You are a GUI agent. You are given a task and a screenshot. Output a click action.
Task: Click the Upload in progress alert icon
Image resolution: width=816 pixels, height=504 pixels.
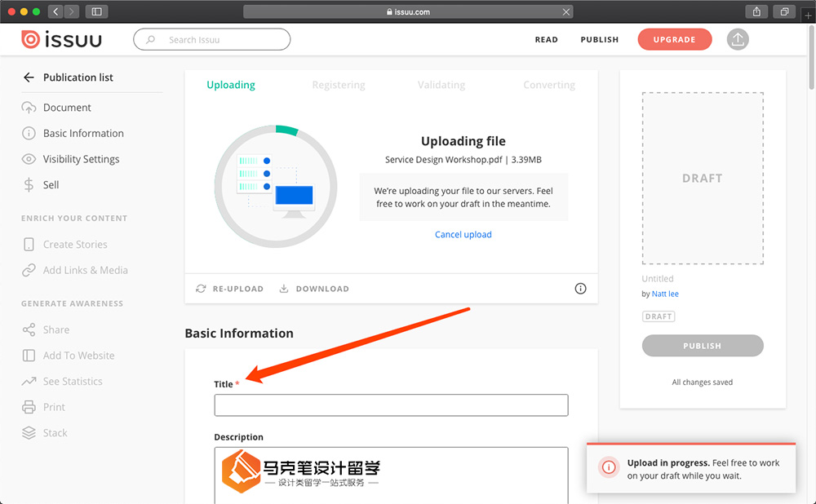(609, 467)
